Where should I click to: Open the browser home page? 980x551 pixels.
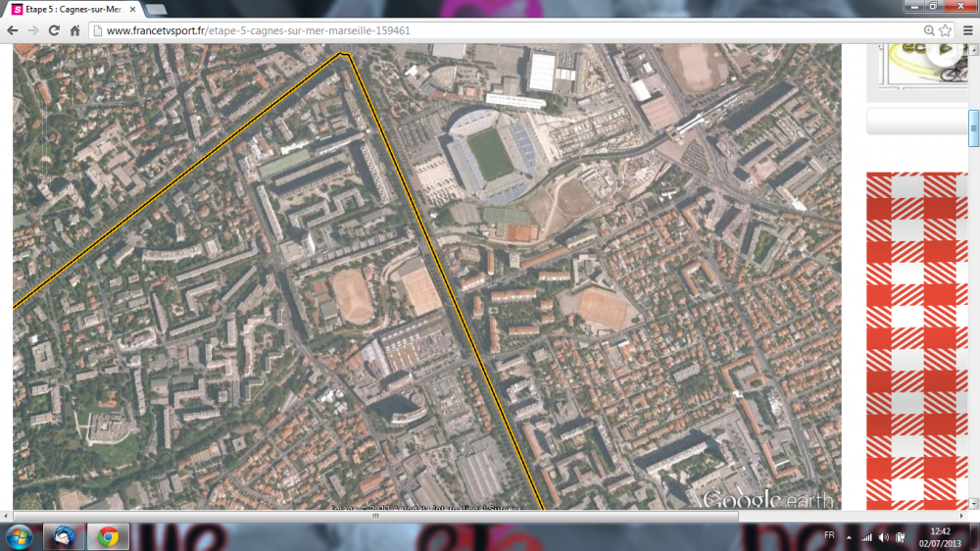click(75, 30)
